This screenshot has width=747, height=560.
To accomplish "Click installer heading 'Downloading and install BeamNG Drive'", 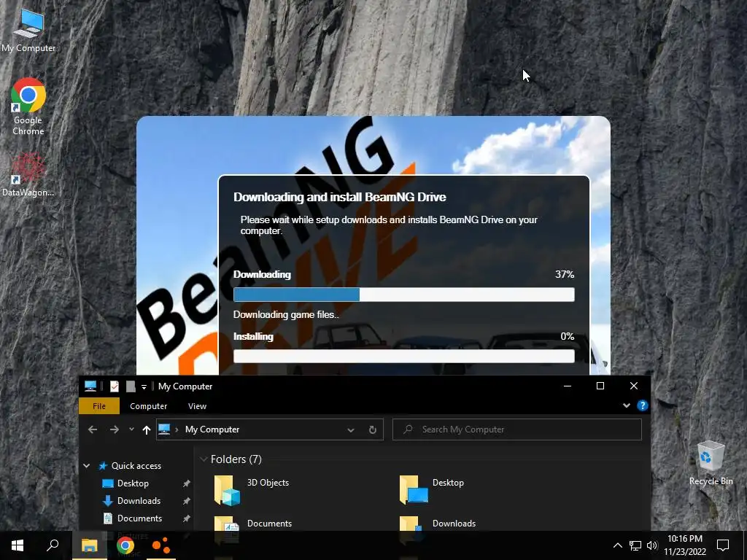I will pyautogui.click(x=340, y=197).
